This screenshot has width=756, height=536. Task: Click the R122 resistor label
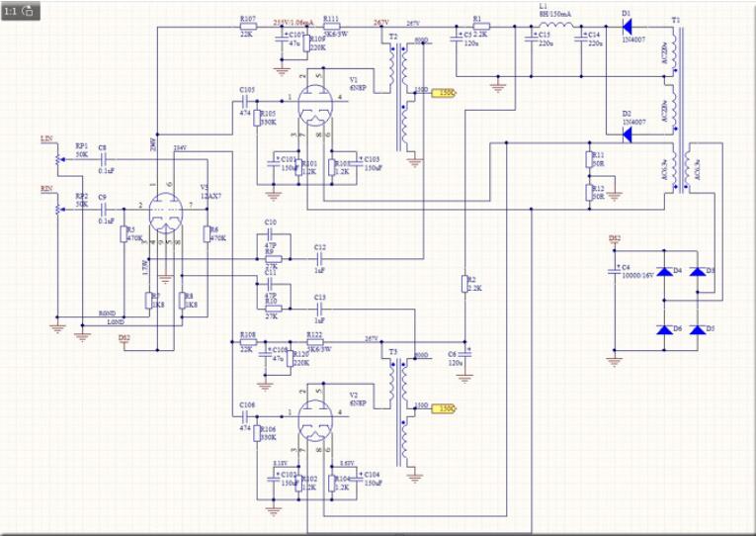[x=314, y=334]
